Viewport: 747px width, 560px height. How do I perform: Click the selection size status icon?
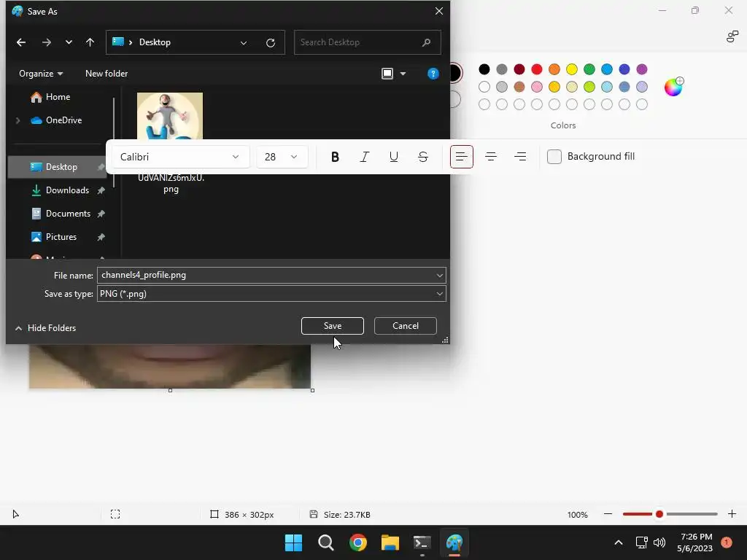115,514
